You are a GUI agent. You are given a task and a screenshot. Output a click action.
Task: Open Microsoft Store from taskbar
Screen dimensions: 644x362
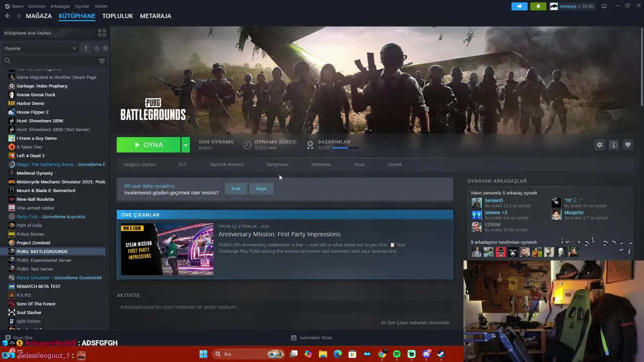tap(352, 354)
